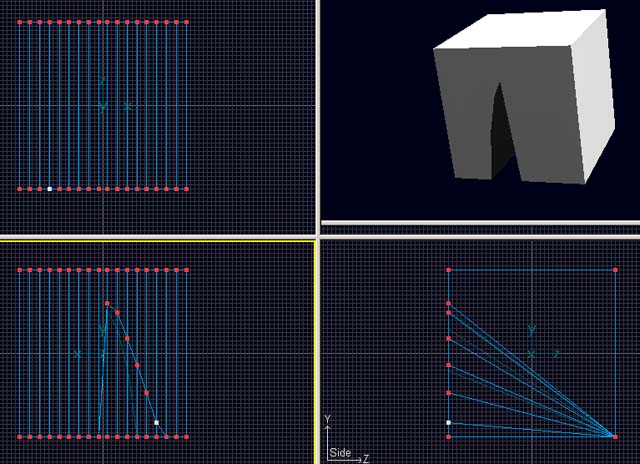Select white highlighted vertex in Side viewport

(x=449, y=423)
